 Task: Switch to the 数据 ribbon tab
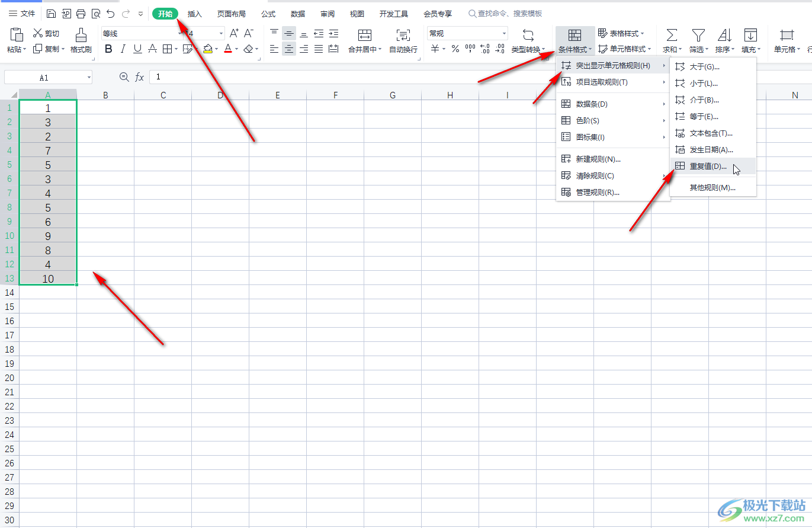(x=298, y=14)
